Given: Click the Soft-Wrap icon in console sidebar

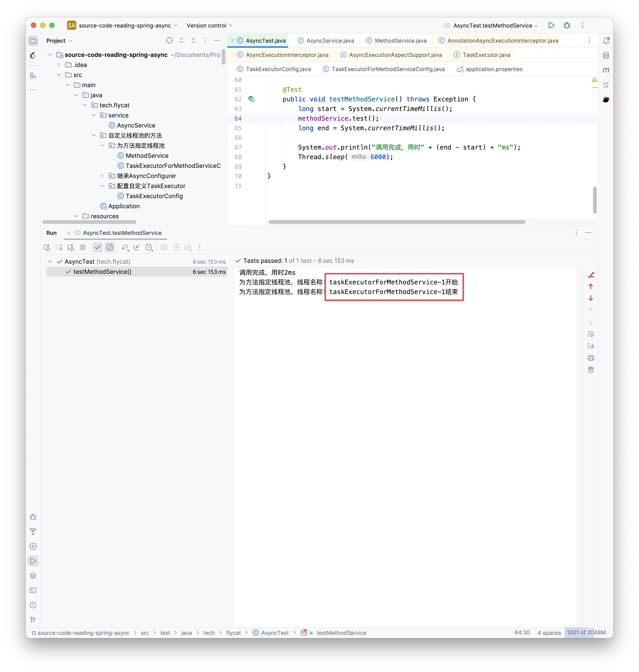Looking at the screenshot, I should point(591,334).
